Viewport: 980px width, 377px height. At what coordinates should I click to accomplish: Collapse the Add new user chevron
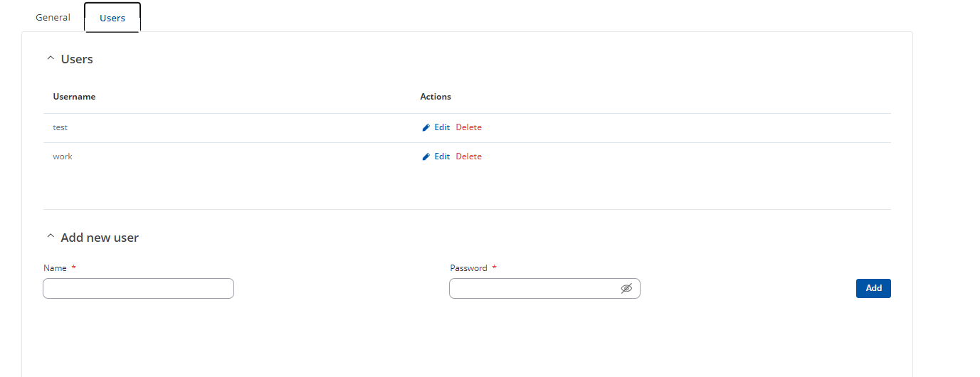(x=50, y=238)
